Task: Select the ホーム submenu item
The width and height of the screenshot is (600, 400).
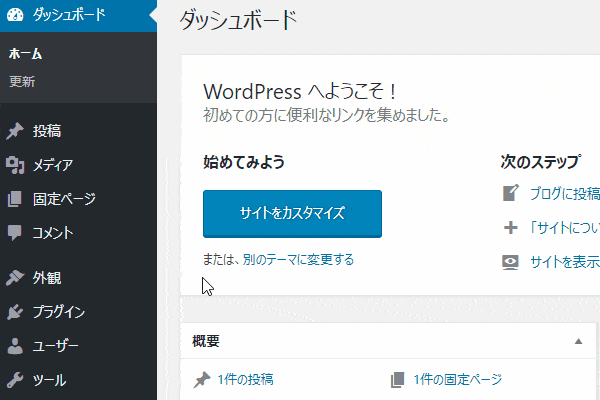Action: [26, 54]
